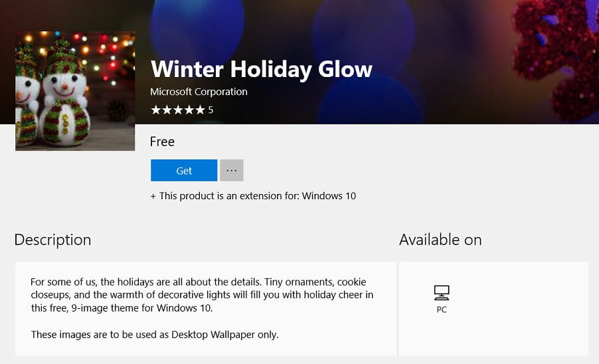Click the blue Get button
The image size is (599, 364).
point(184,170)
